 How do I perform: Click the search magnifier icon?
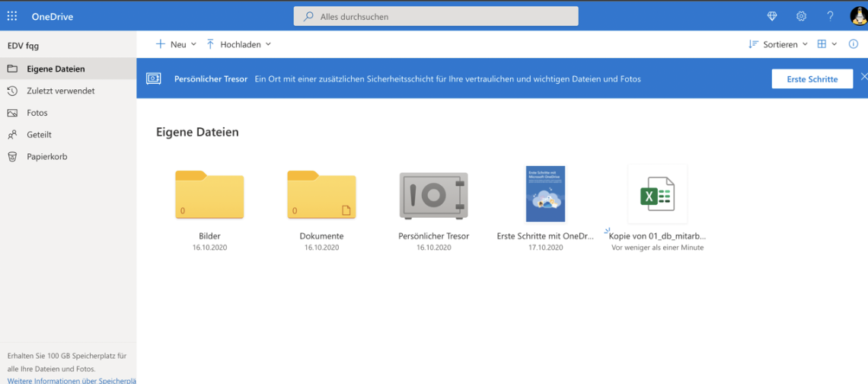(x=308, y=17)
